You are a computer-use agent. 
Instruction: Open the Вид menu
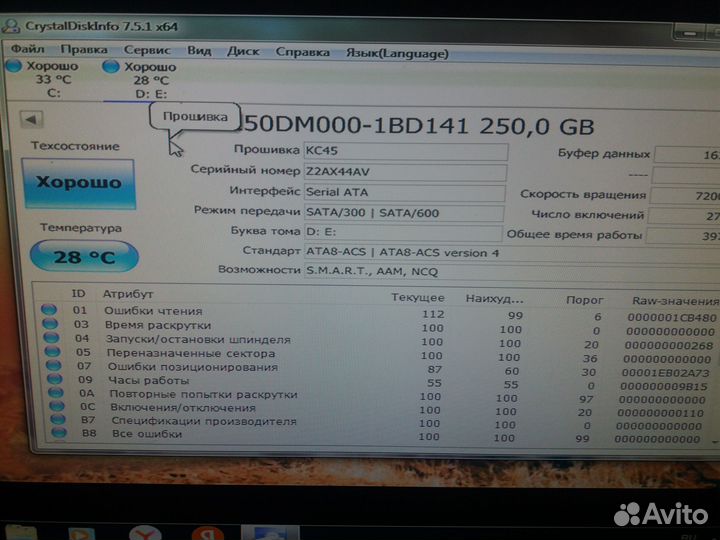tap(199, 50)
